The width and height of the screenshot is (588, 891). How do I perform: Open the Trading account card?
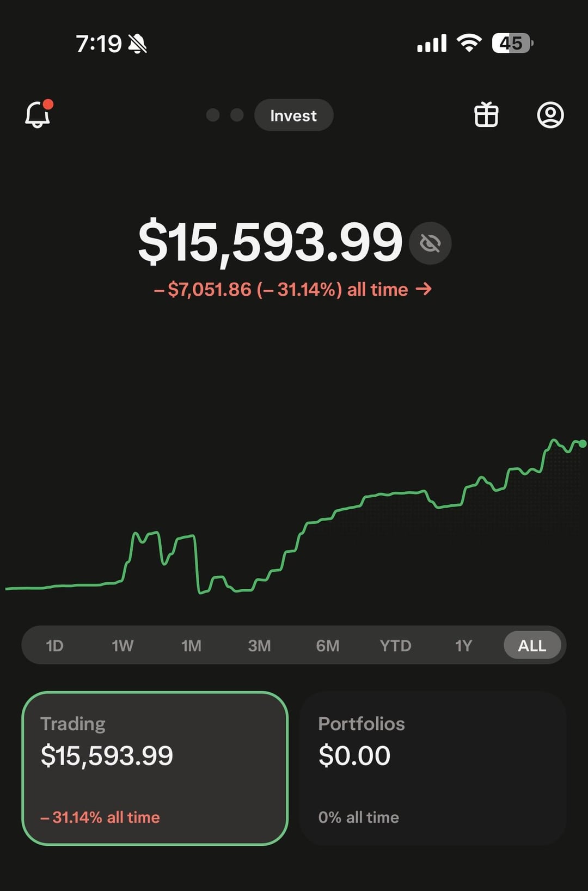click(155, 768)
